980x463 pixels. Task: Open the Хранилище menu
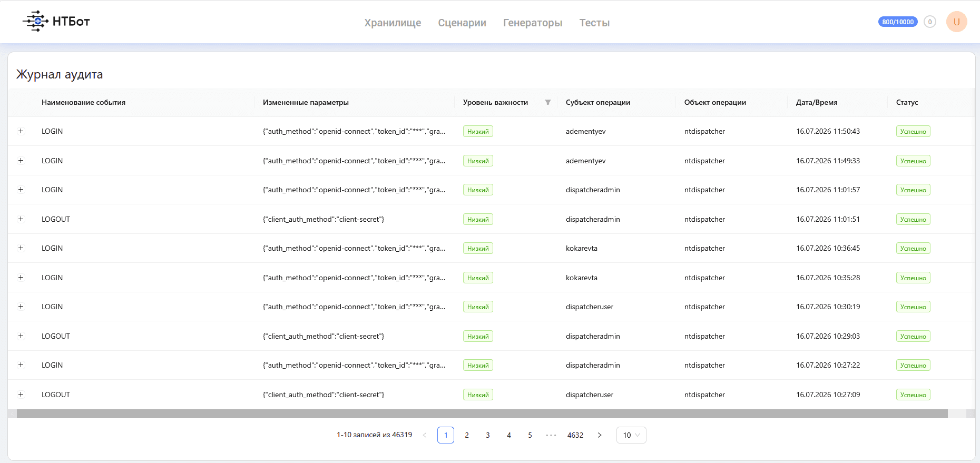pyautogui.click(x=393, y=23)
